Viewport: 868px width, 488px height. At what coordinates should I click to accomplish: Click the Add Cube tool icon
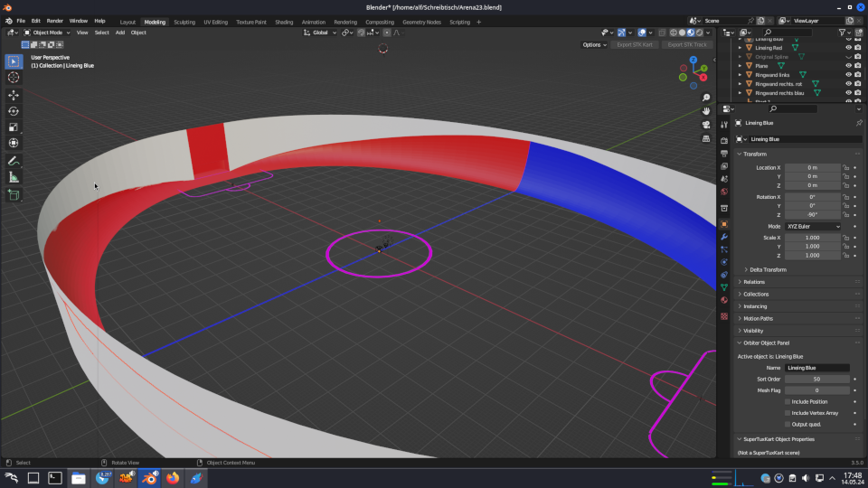tap(14, 194)
